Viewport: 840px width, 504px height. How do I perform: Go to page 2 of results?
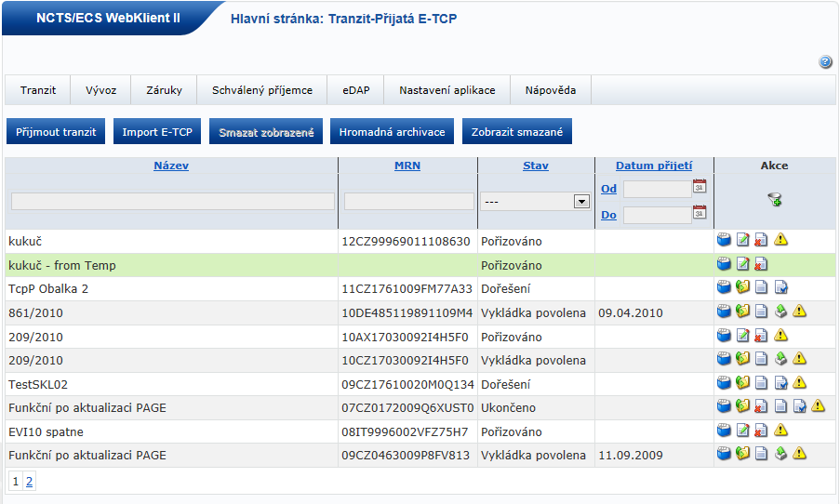point(29,481)
